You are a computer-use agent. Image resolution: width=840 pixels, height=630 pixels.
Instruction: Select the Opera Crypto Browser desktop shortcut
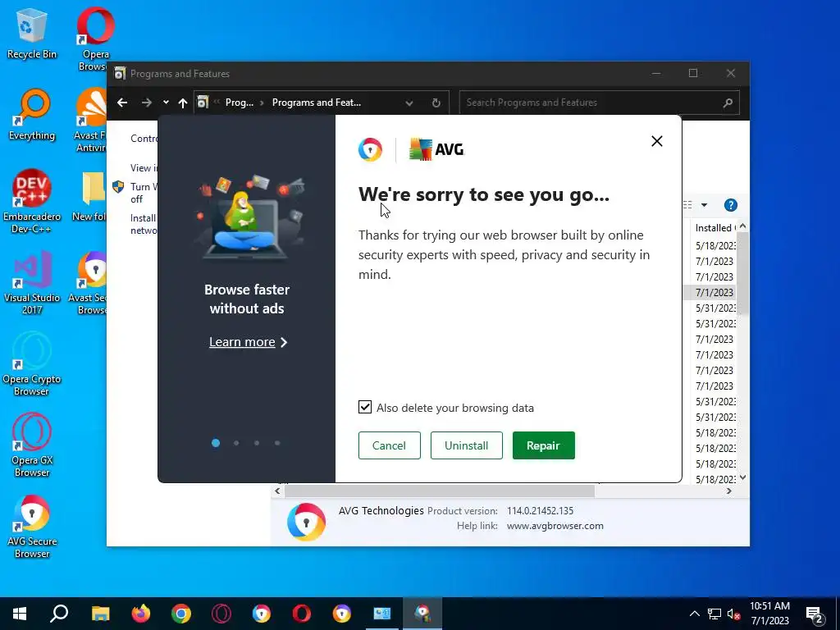click(32, 364)
